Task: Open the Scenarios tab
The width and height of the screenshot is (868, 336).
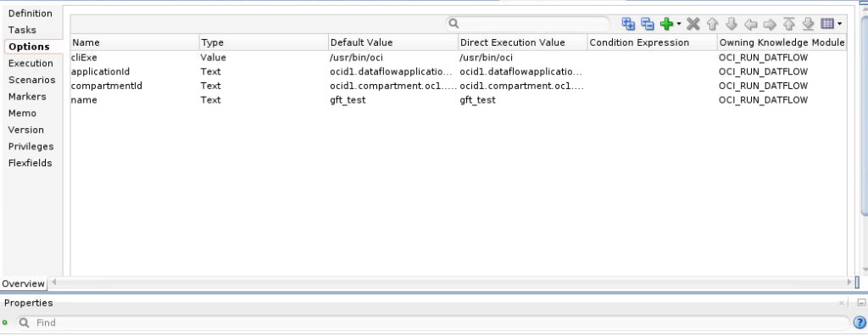Action: (x=31, y=80)
